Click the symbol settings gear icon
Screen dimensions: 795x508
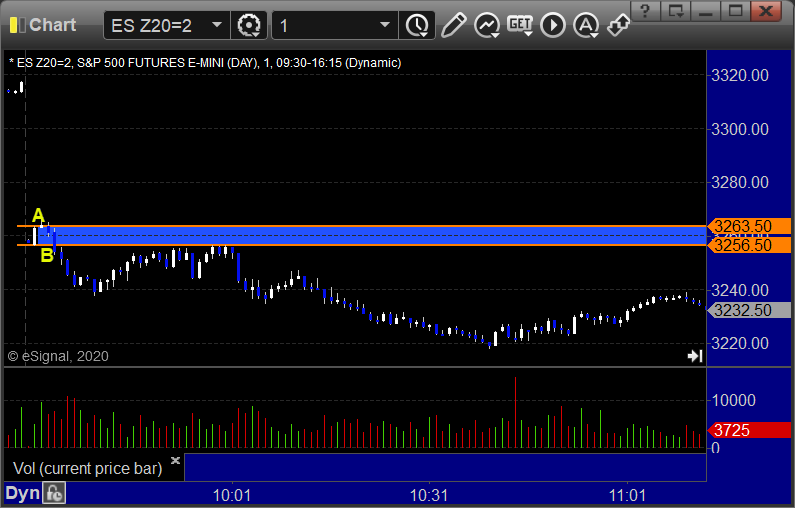tap(249, 25)
